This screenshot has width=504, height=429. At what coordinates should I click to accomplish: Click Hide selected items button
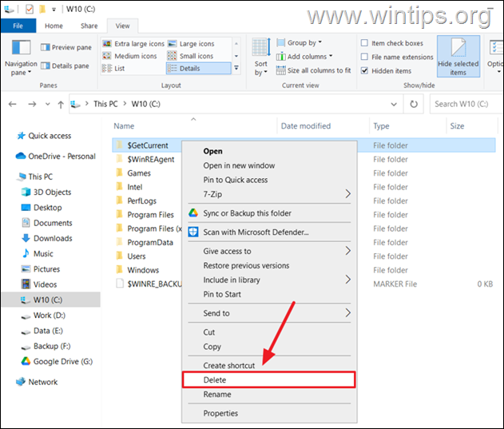click(x=458, y=57)
